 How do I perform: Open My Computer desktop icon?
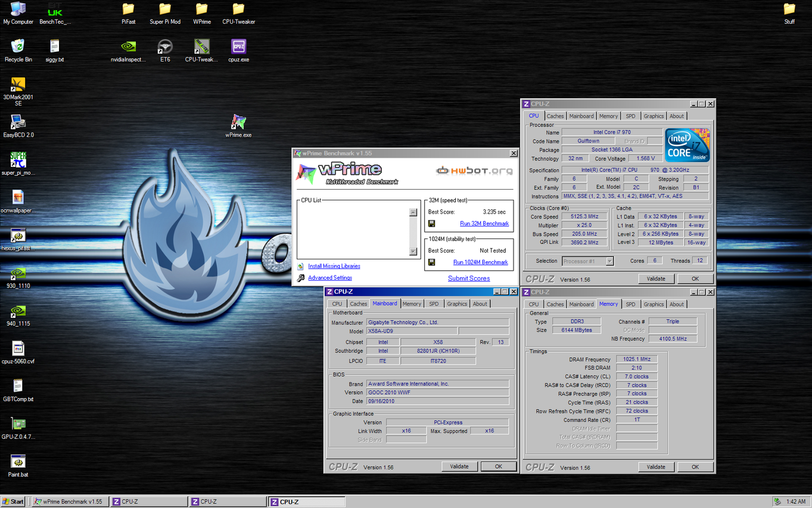click(18, 13)
